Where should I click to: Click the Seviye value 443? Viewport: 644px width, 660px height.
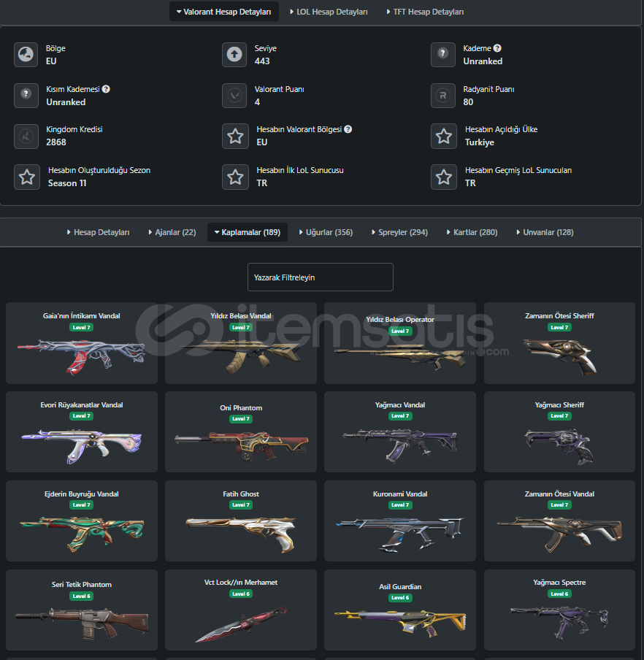pos(262,61)
